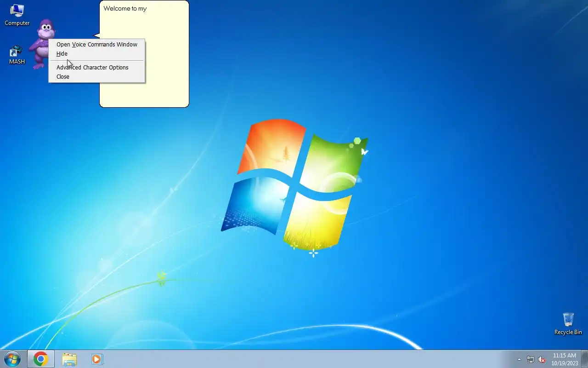
Task: Choose Close in the context menu
Action: 97,77
